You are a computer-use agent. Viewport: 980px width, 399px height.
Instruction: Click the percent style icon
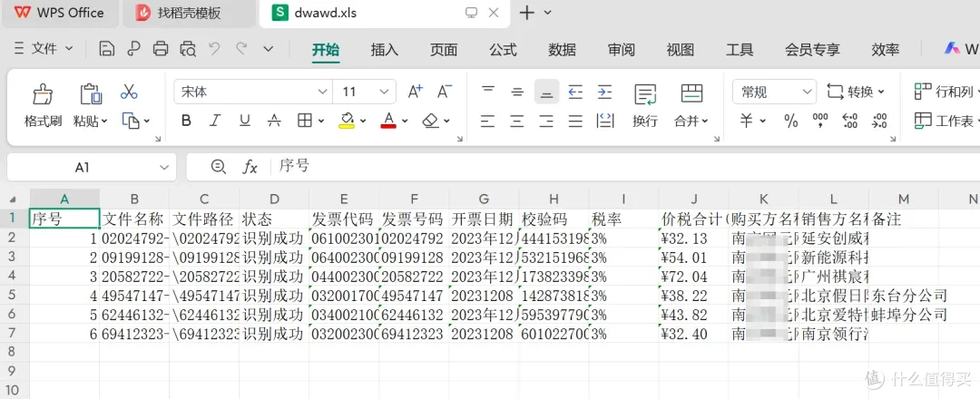coord(791,121)
